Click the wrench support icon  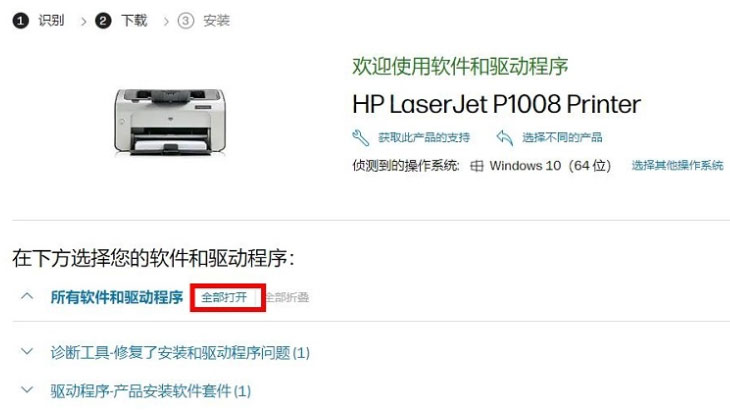click(360, 138)
